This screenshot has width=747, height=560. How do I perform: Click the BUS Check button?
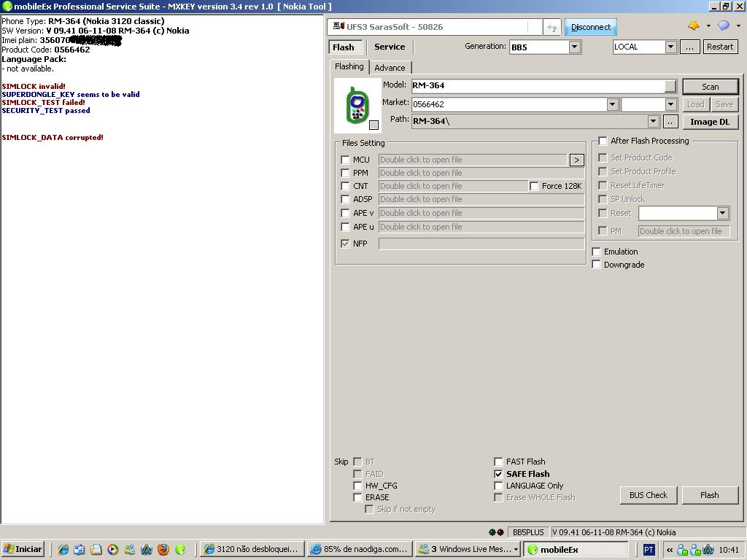point(649,495)
